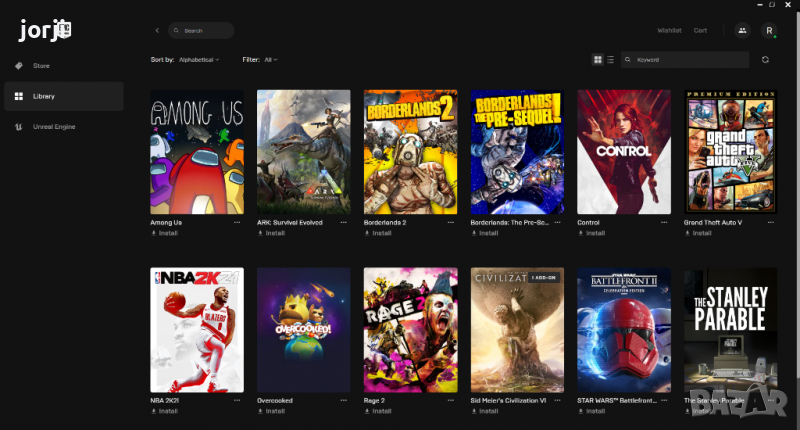The image size is (800, 430).
Task: Install NBA 2K21
Action: pyautogui.click(x=164, y=411)
